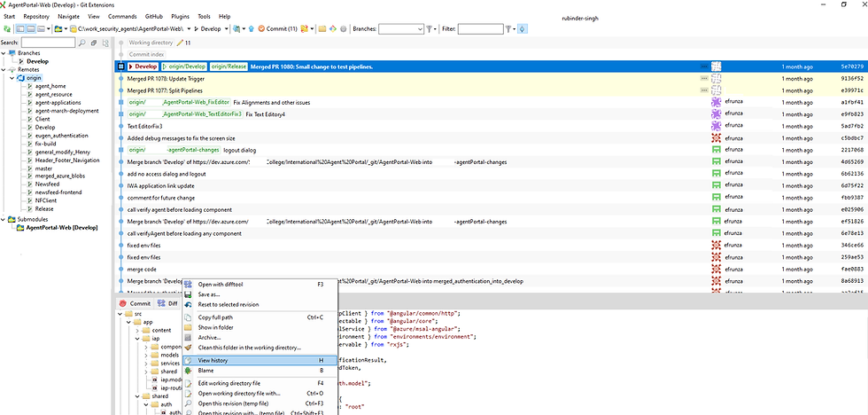This screenshot has height=415, width=868.
Task: Collapse the auth folder in file tree
Action: click(146, 404)
